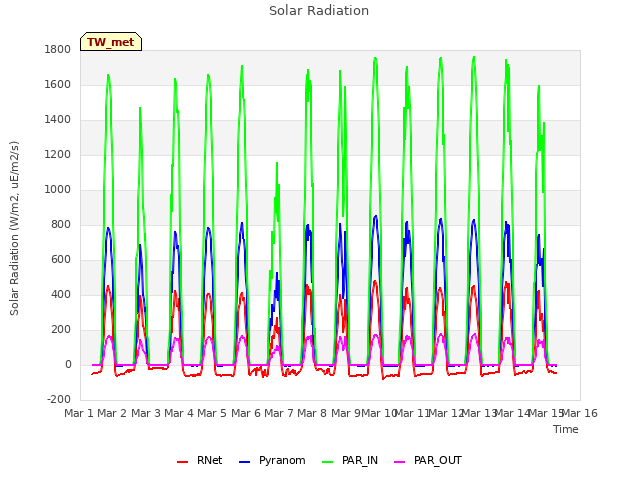
Task: Click the Mar 5 x-axis label
Action: coord(212,413)
